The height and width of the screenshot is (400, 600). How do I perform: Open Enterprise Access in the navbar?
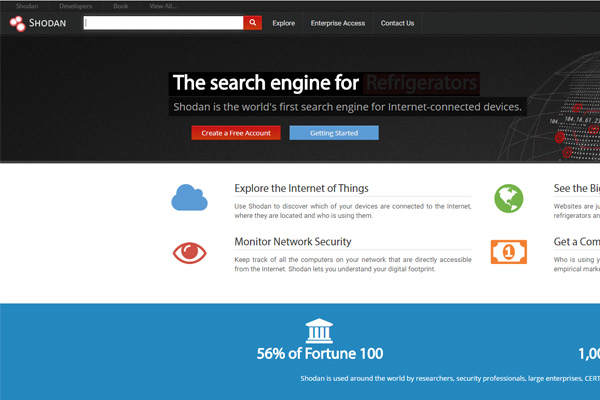(338, 23)
